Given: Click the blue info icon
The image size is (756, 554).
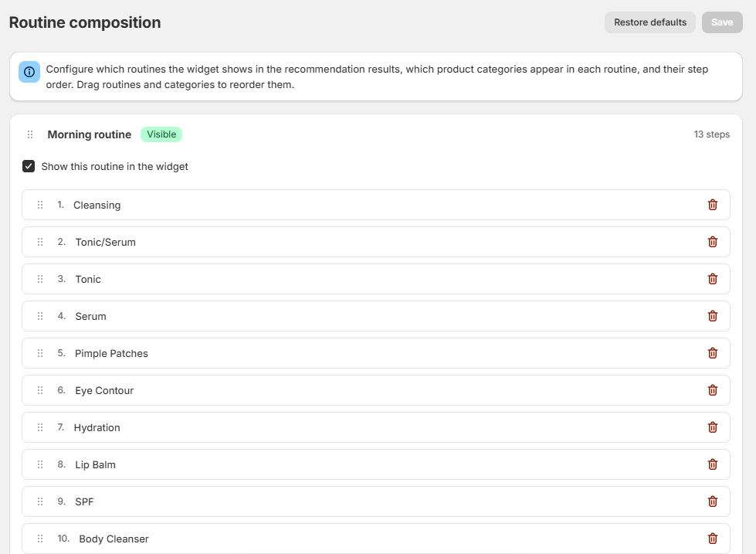Looking at the screenshot, I should [x=29, y=72].
